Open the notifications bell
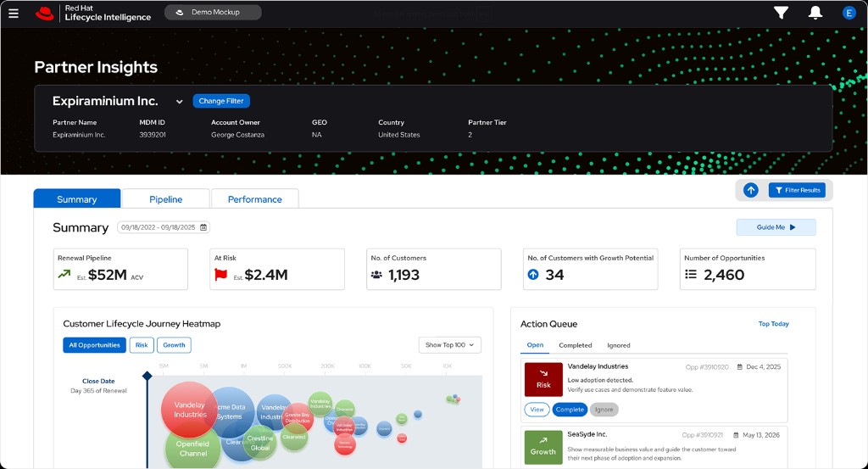 (815, 13)
